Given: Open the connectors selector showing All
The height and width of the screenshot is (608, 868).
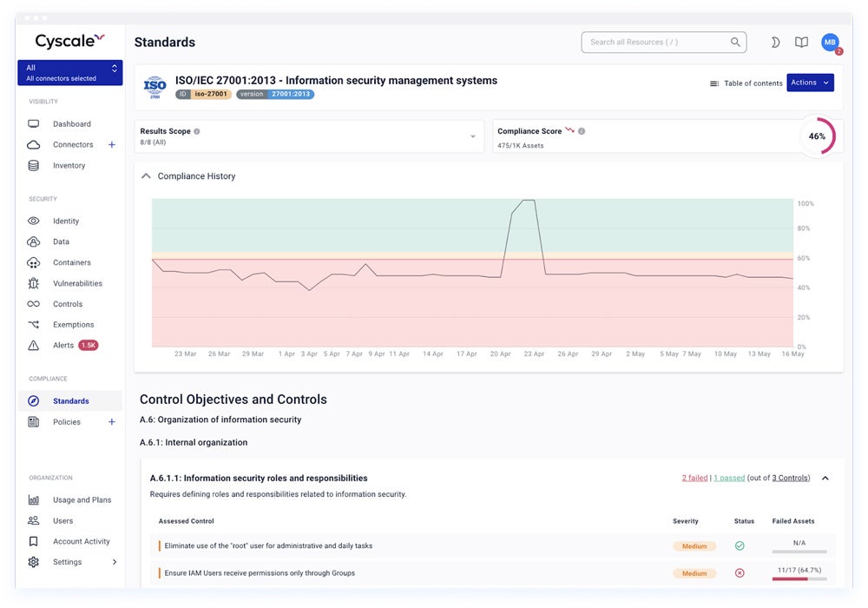Looking at the screenshot, I should pos(70,73).
